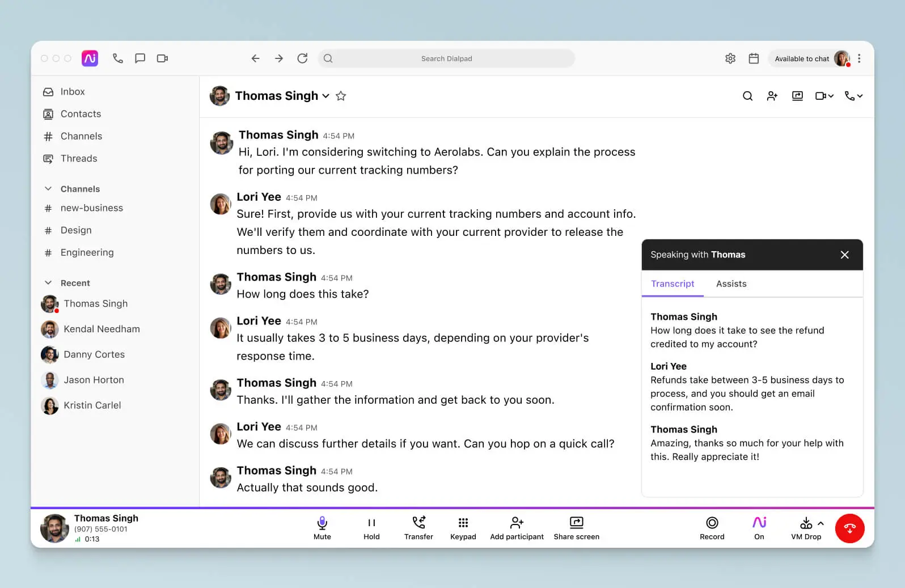
Task: Open the three-dot more options menu
Action: 859,58
